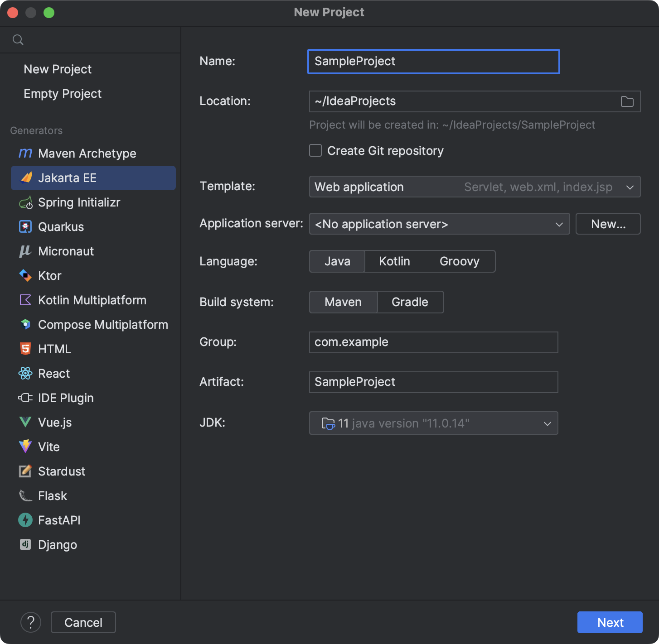The image size is (659, 644).
Task: Click the Next button
Action: click(609, 622)
